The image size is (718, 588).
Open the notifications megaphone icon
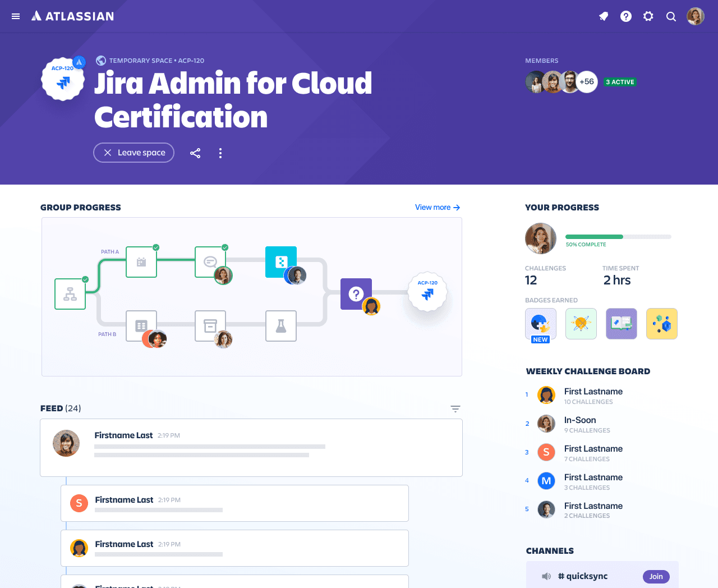click(604, 16)
